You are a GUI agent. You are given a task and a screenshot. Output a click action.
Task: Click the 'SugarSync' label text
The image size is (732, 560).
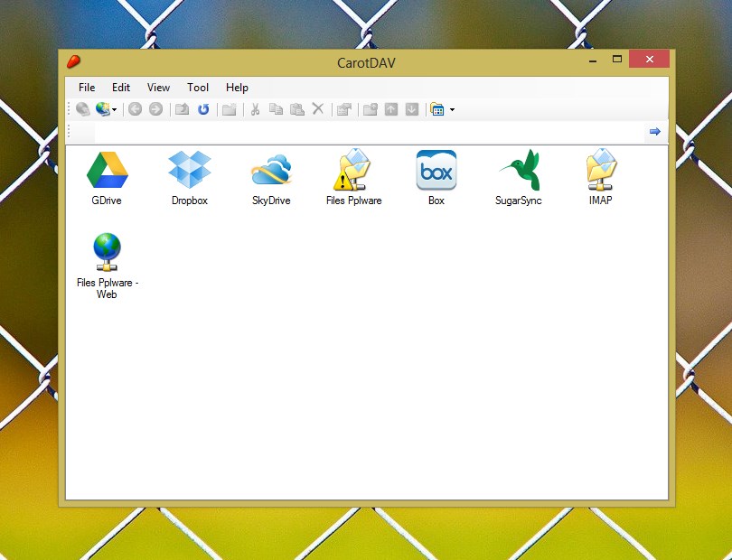tap(518, 201)
